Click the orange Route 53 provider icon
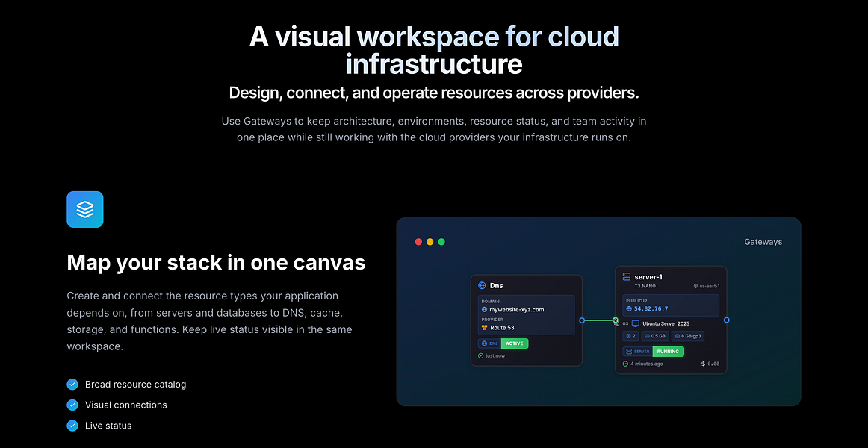 point(484,328)
